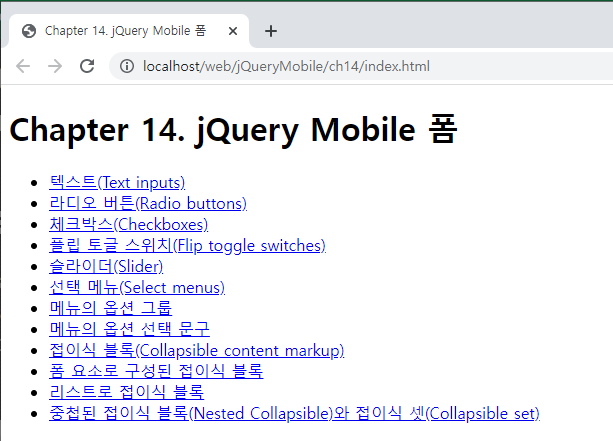Open 체크박스(Checkboxes) link
613x441 pixels.
(129, 225)
